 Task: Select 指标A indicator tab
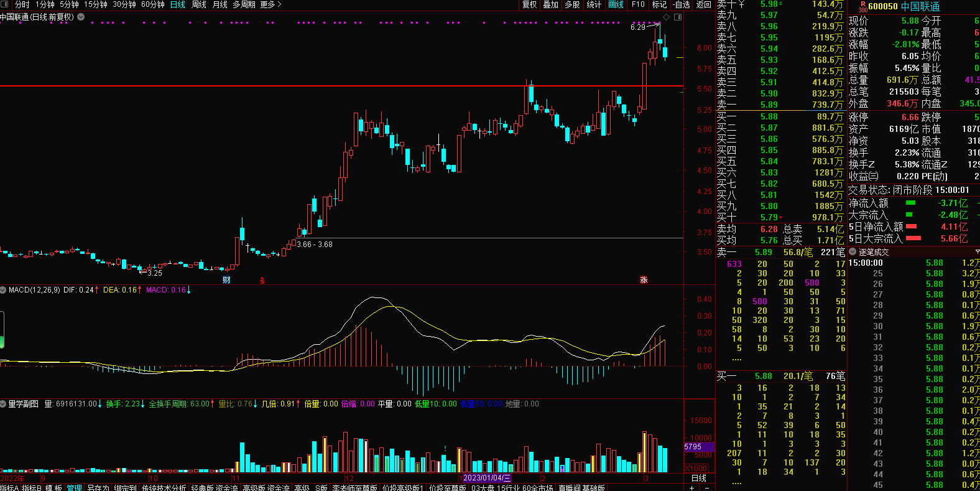[x=9, y=487]
